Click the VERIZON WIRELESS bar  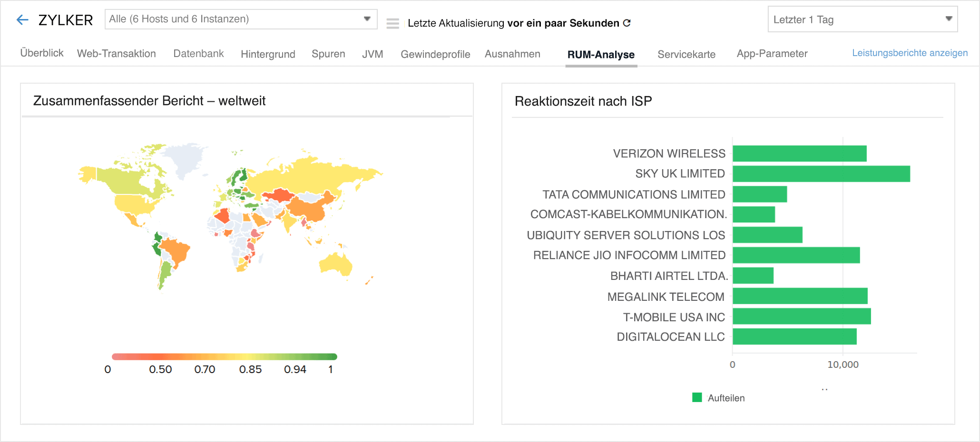click(799, 153)
